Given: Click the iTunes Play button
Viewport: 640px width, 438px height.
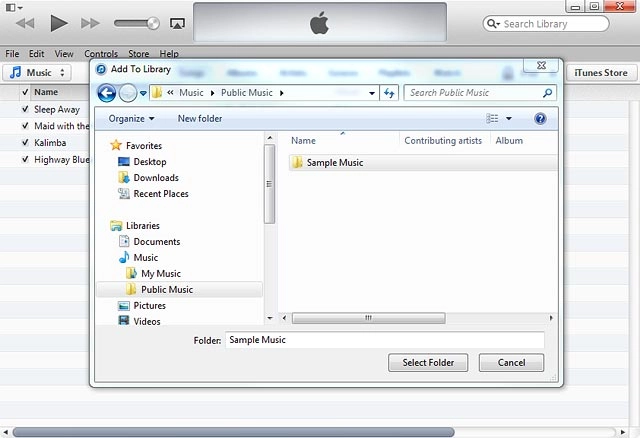Looking at the screenshot, I should click(x=59, y=23).
